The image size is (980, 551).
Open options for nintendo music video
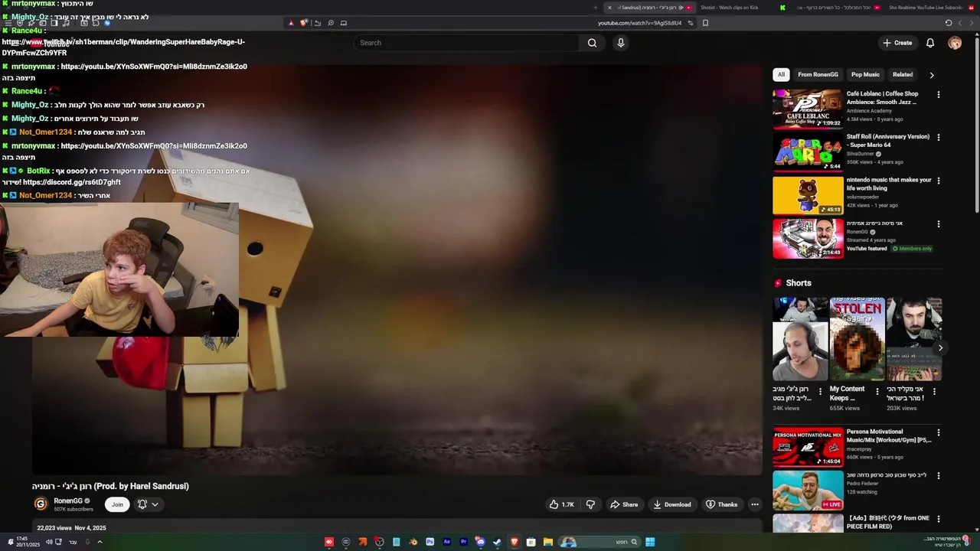click(x=939, y=181)
